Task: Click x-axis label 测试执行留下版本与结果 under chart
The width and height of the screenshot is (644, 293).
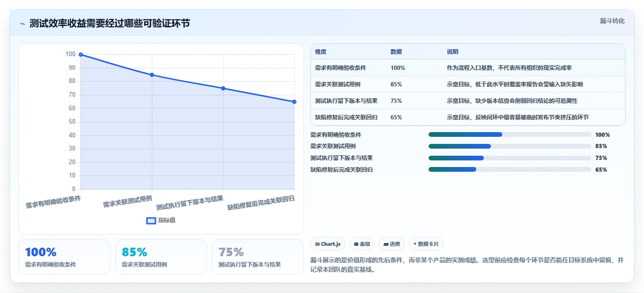Action: (x=190, y=203)
